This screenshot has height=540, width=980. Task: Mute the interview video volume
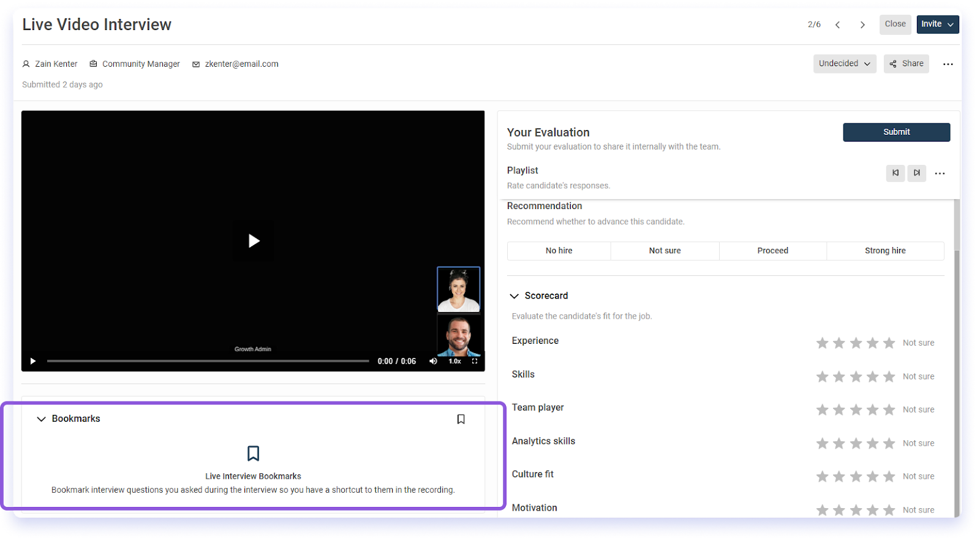click(433, 361)
